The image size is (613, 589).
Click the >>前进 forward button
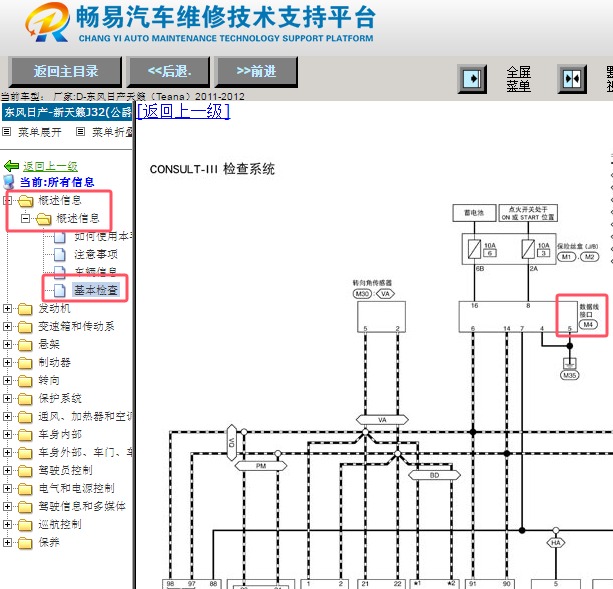pyautogui.click(x=256, y=72)
